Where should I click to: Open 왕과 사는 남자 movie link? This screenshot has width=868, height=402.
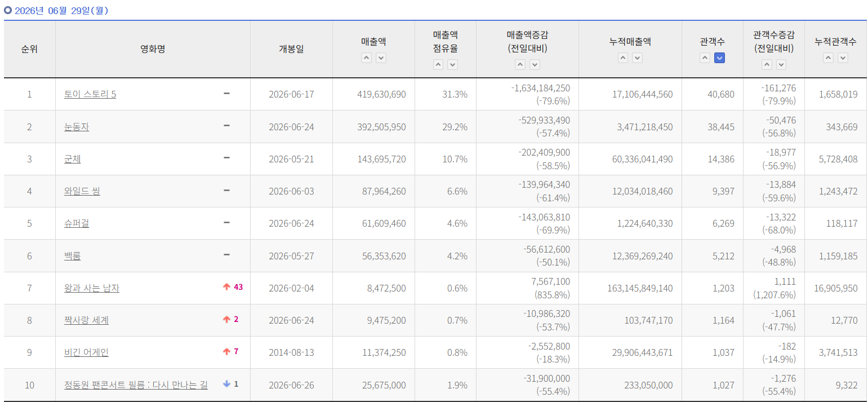[x=92, y=288]
